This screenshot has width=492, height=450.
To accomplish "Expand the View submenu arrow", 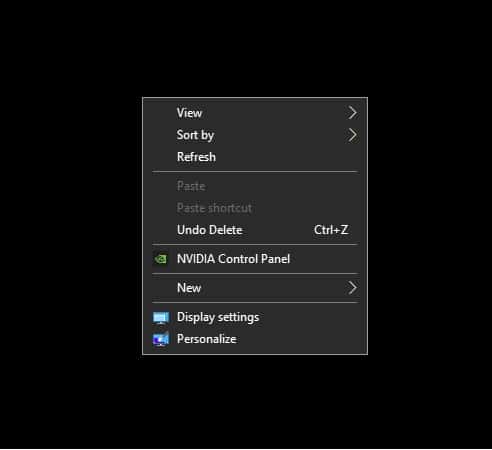I will (x=352, y=113).
